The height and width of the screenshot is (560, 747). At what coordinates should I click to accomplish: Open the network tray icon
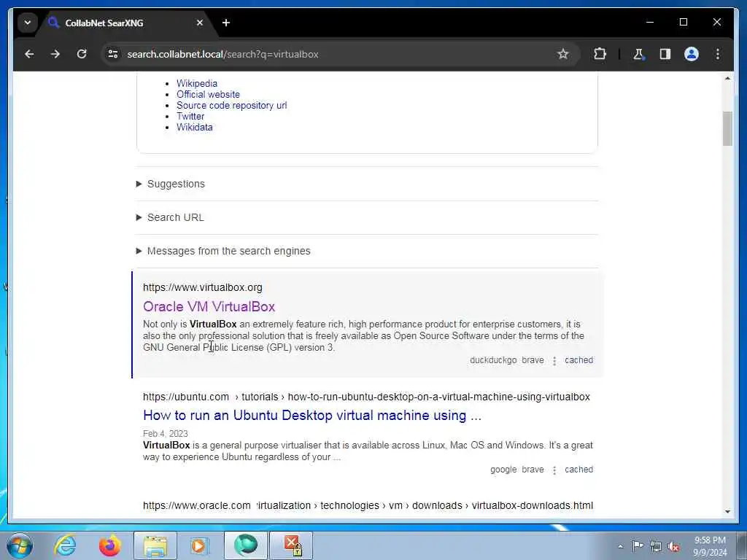tap(656, 547)
